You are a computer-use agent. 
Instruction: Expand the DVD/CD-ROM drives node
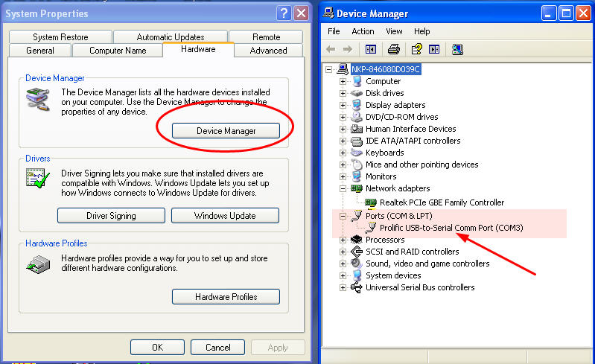[x=343, y=117]
